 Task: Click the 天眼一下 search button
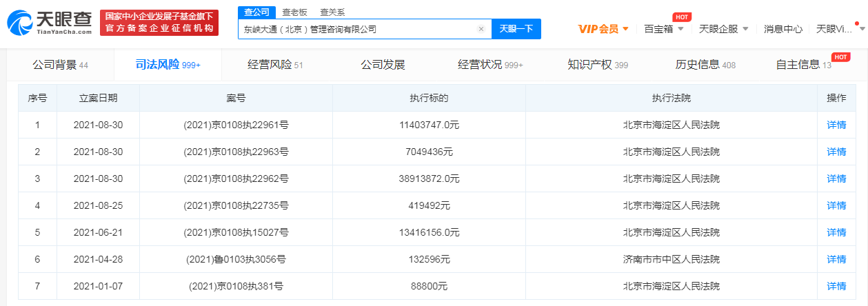click(516, 29)
